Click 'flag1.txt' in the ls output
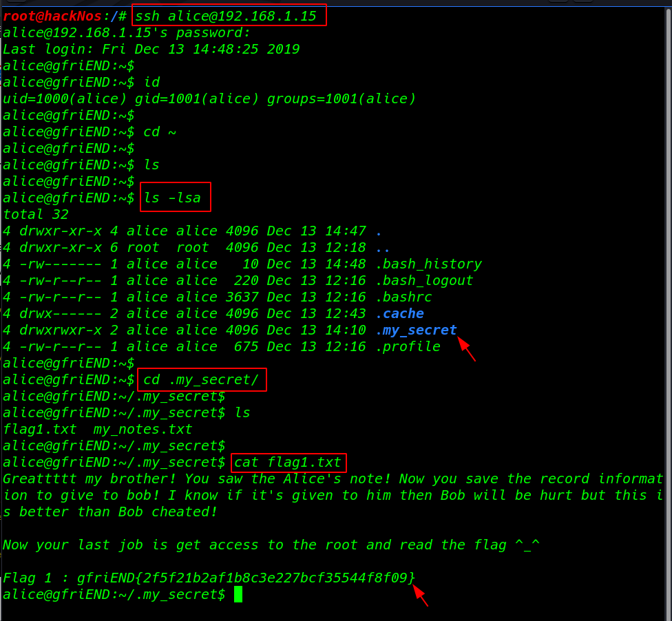 (x=40, y=429)
